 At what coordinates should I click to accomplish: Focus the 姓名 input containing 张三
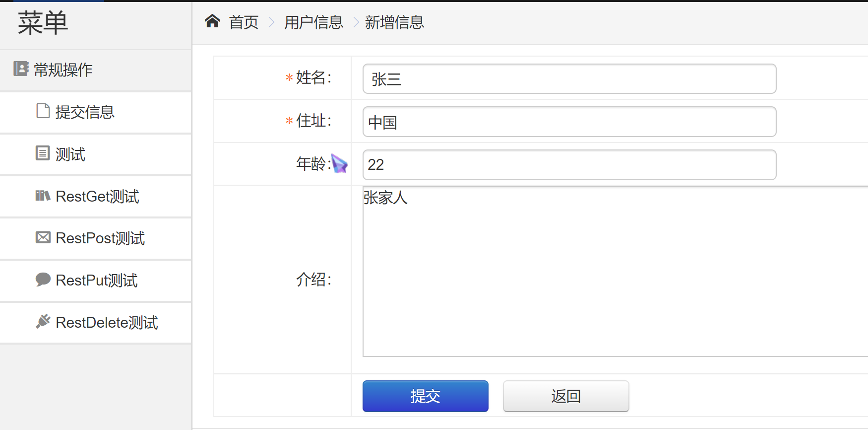pyautogui.click(x=569, y=78)
